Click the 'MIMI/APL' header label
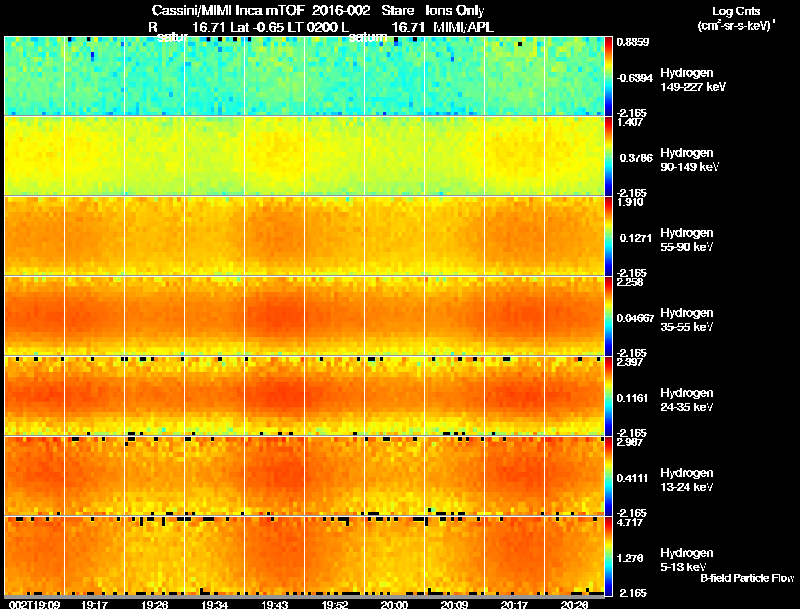The width and height of the screenshot is (800, 609). (463, 28)
